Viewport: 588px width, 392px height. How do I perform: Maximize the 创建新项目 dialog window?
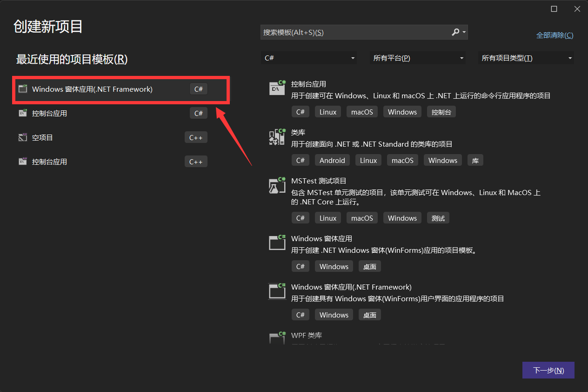point(554,9)
